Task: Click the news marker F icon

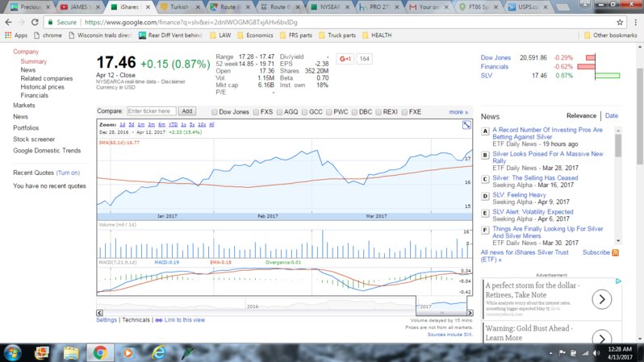Action: tap(485, 231)
